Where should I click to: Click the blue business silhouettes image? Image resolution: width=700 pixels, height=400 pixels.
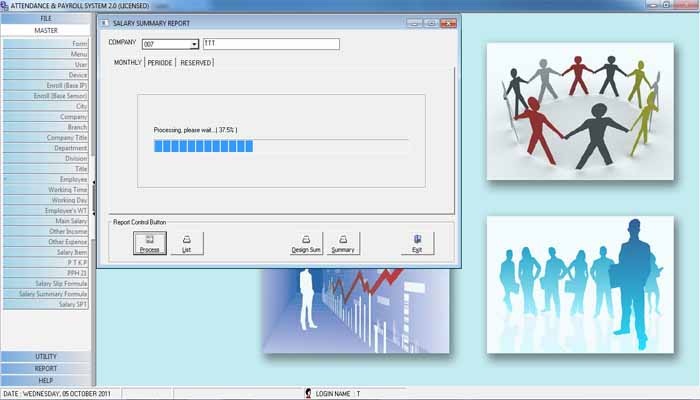pyautogui.click(x=580, y=285)
